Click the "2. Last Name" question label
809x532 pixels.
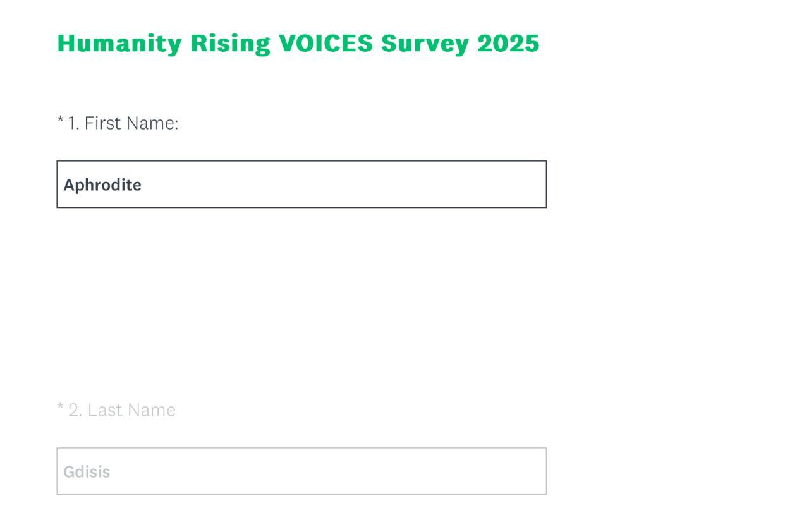(121, 410)
